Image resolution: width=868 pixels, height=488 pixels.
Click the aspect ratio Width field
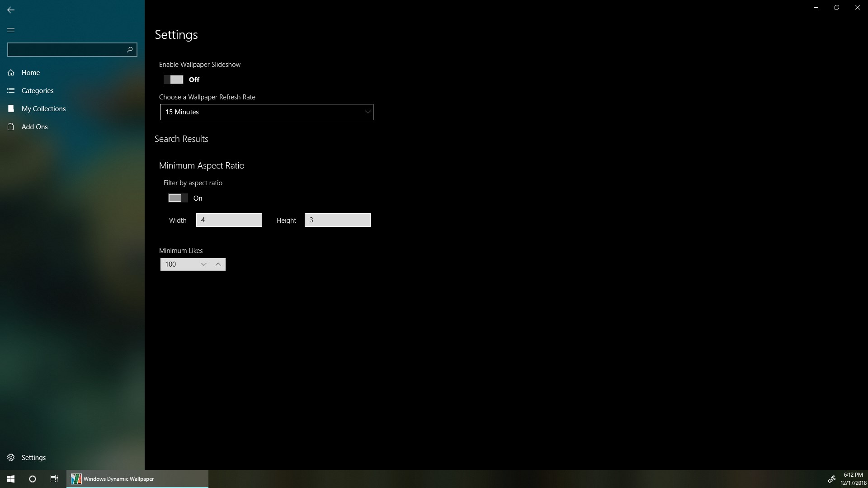pyautogui.click(x=229, y=220)
